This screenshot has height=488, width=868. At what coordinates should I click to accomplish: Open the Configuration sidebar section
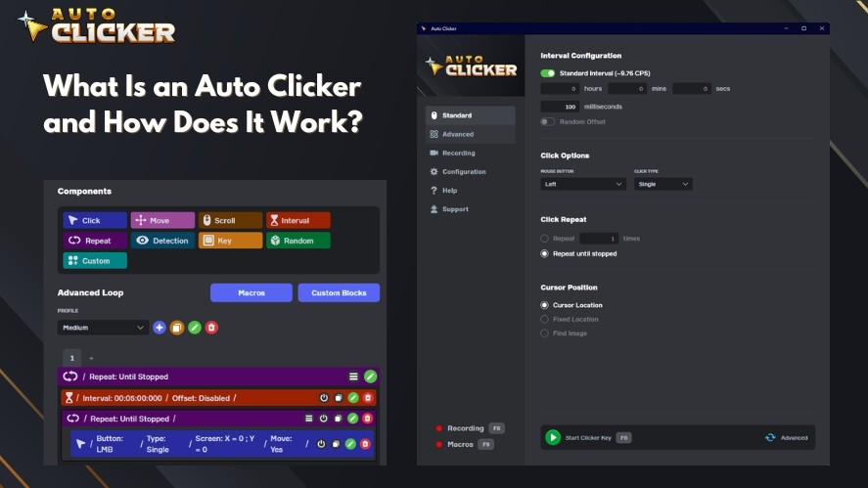(x=463, y=171)
